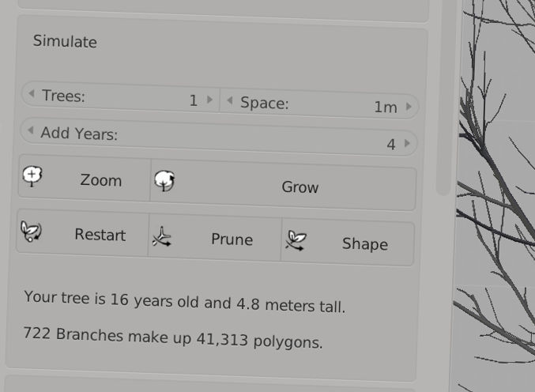The height and width of the screenshot is (392, 535).
Task: Click the panel's vertical scrollbar
Action: point(443,96)
